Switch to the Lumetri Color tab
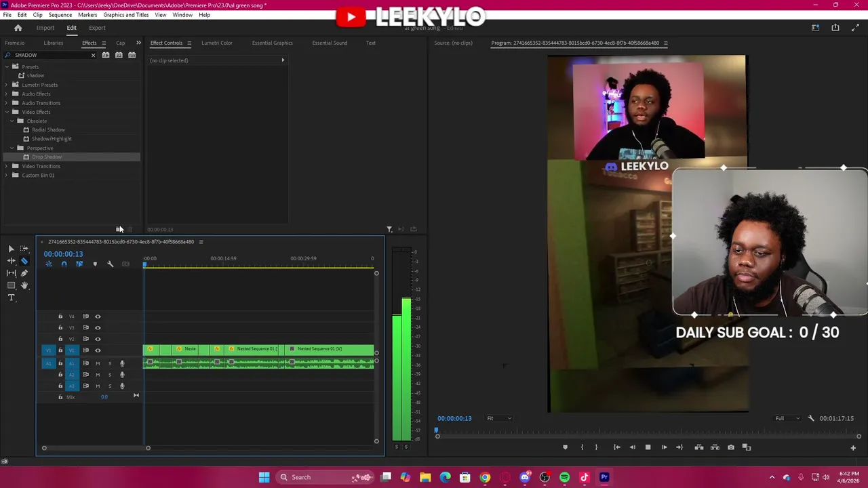 click(x=216, y=43)
